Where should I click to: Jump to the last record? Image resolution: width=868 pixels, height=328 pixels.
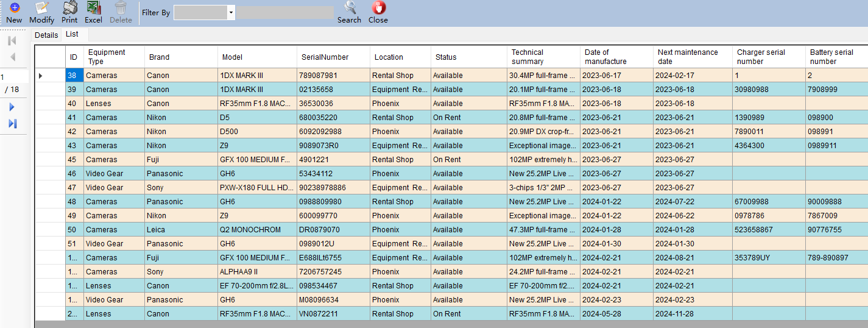[12, 124]
